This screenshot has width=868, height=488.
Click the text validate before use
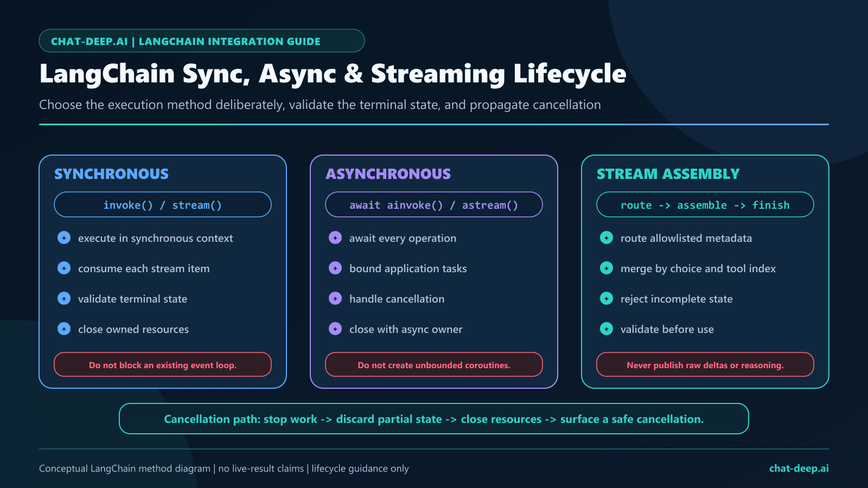click(667, 329)
